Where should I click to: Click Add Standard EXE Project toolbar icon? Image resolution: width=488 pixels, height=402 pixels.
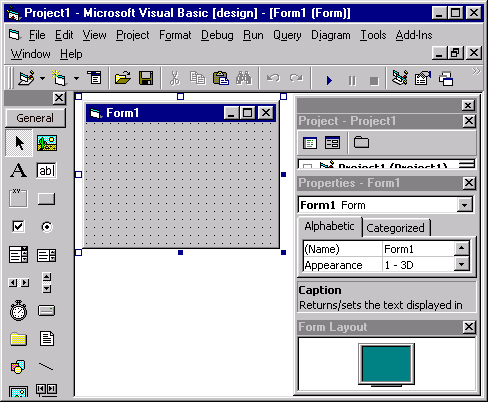(27, 78)
